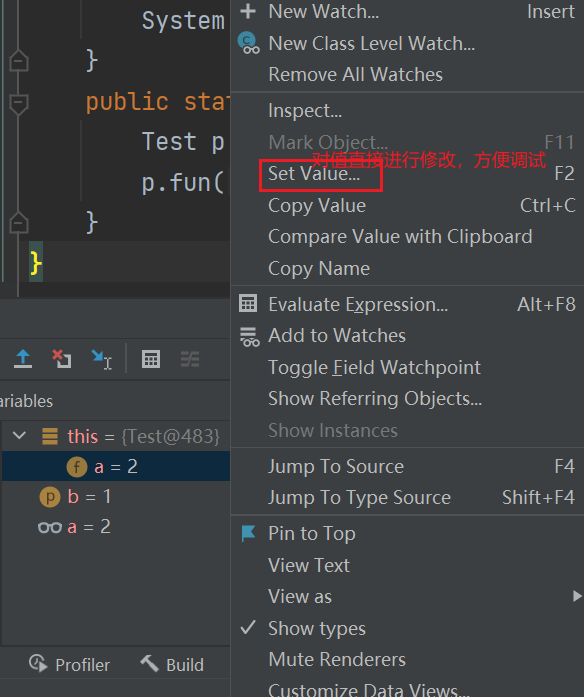Collapse the public static method fold marker
The image size is (584, 697).
pyautogui.click(x=18, y=104)
